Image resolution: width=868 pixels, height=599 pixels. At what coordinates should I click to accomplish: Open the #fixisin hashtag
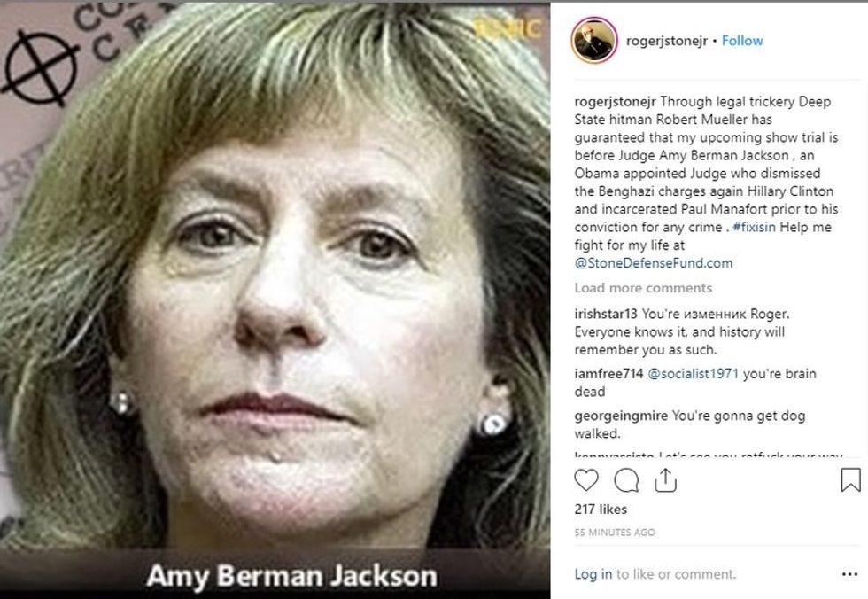(x=754, y=227)
